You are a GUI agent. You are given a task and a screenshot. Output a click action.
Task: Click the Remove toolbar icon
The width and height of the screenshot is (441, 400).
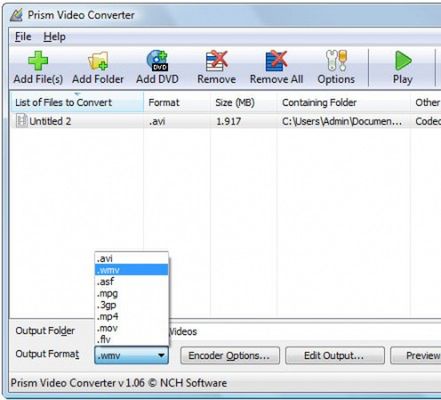217,61
